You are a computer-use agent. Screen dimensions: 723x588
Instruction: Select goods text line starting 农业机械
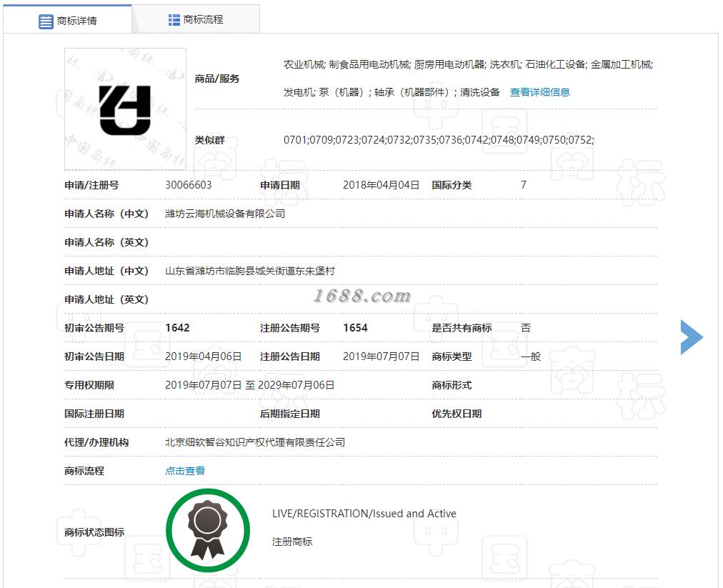coord(469,64)
